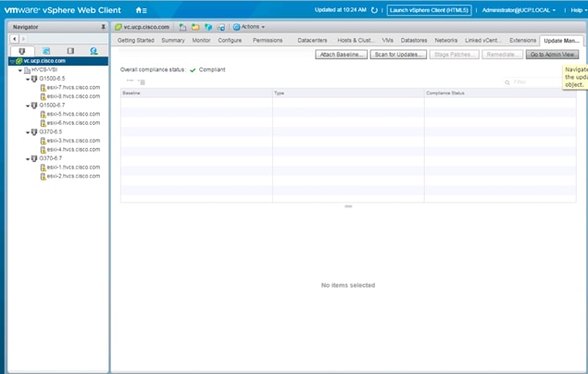Open the Linked vCenter tab
The width and height of the screenshot is (588, 374).
tap(483, 40)
